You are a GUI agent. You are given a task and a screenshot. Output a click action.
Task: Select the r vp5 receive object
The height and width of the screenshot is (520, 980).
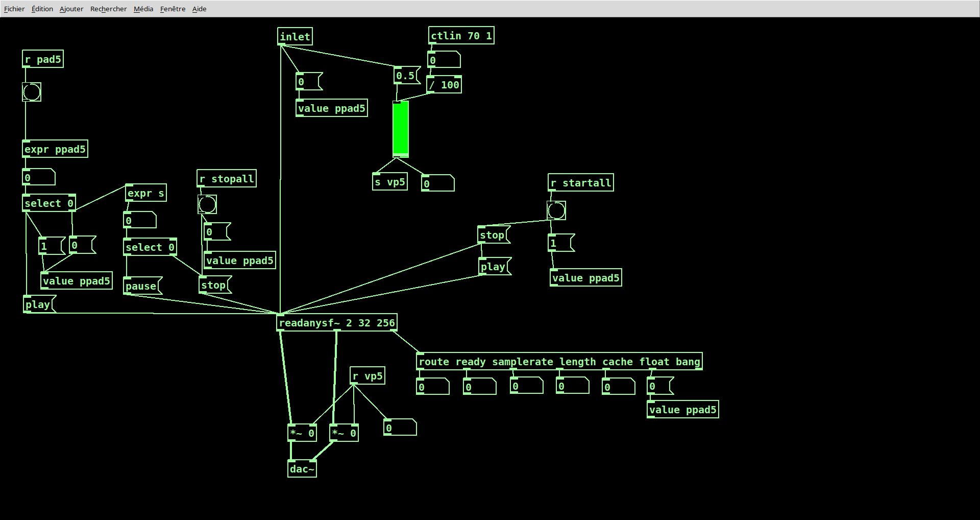[367, 376]
